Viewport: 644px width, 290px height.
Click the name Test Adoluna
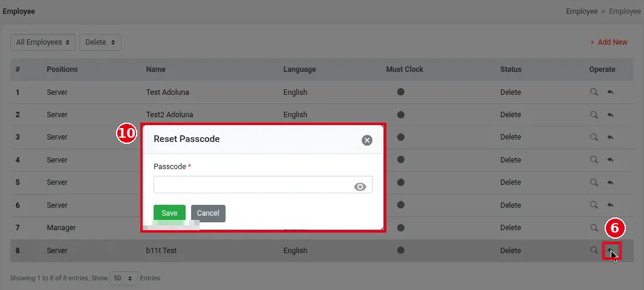pyautogui.click(x=168, y=92)
